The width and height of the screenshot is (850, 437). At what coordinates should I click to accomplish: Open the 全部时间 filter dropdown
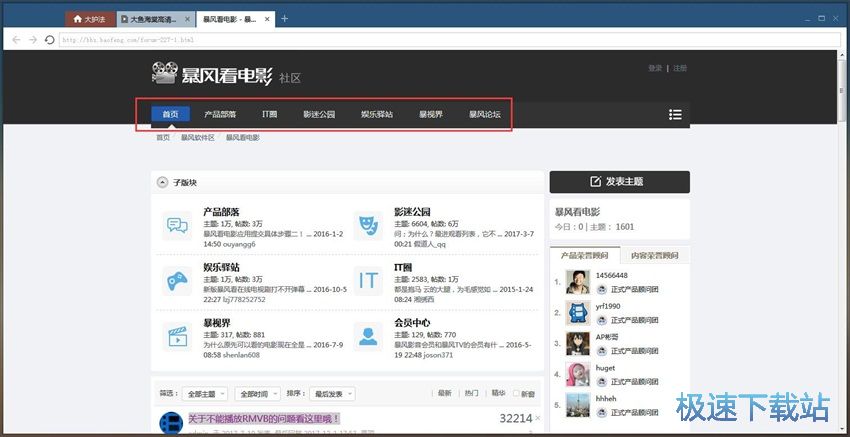pyautogui.click(x=257, y=394)
